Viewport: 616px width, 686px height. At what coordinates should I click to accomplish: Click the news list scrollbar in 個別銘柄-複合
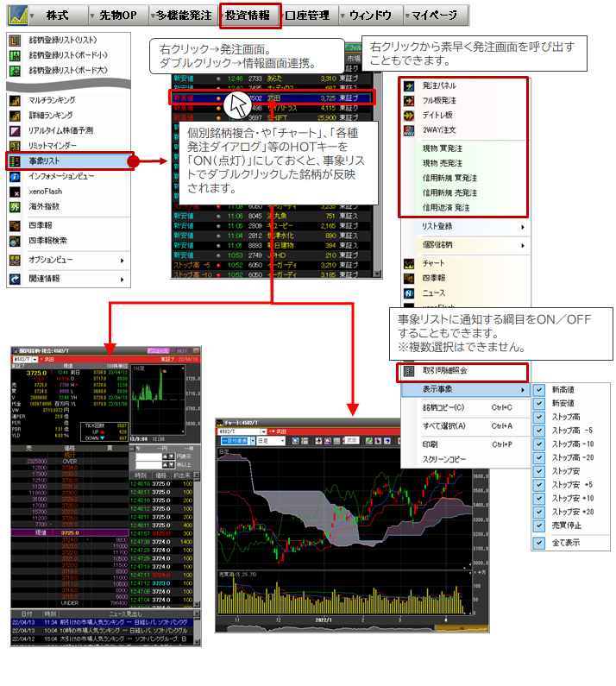point(197,628)
